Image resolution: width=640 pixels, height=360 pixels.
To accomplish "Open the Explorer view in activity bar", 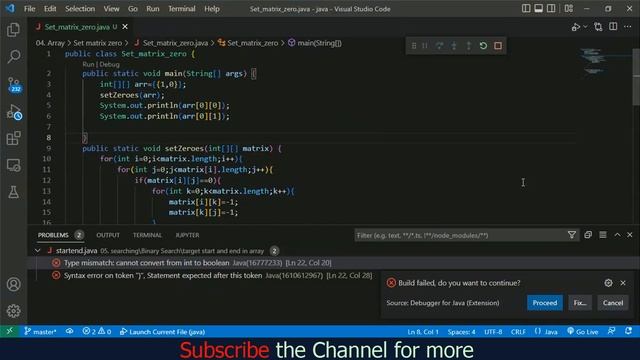I will (13, 30).
